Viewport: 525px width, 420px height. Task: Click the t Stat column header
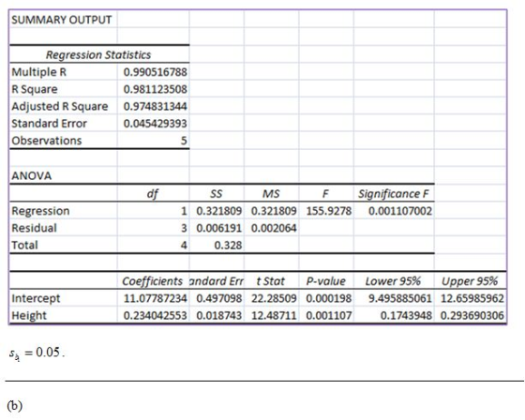pos(271,281)
